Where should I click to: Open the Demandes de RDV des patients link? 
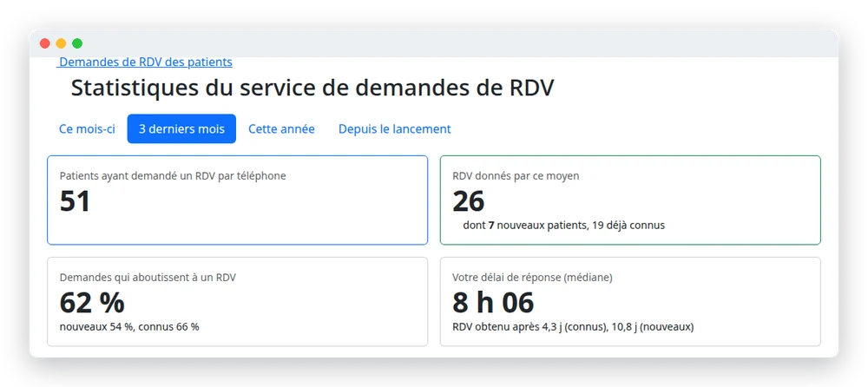(x=146, y=62)
